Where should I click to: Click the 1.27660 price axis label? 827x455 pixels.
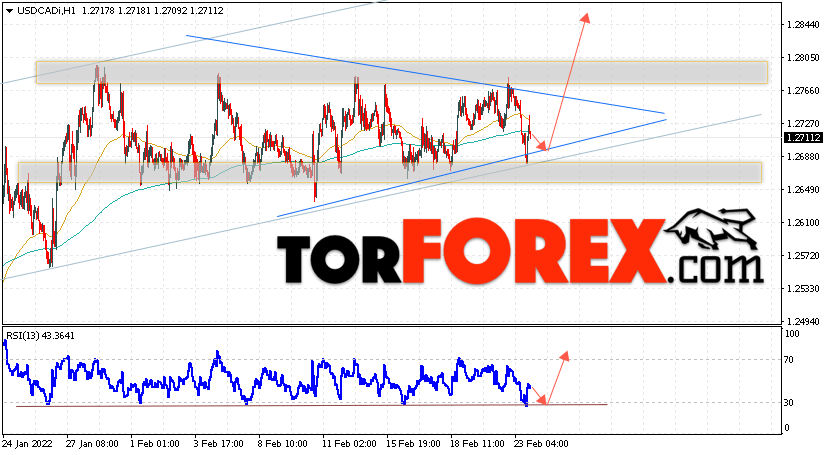pos(803,91)
